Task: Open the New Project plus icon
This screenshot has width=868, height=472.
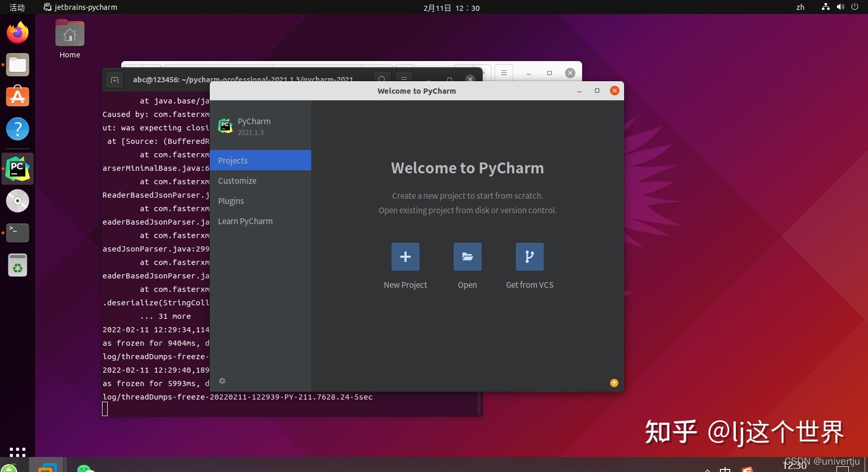Action: click(405, 256)
